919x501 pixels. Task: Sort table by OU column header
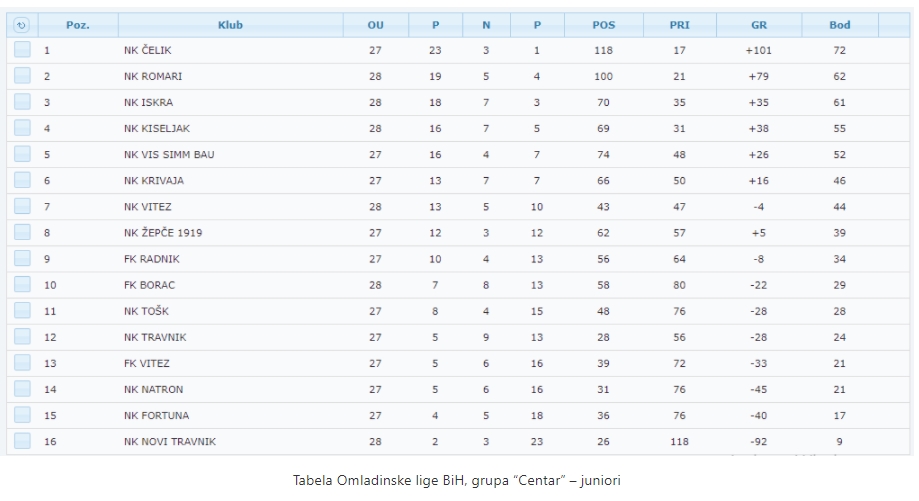[375, 25]
